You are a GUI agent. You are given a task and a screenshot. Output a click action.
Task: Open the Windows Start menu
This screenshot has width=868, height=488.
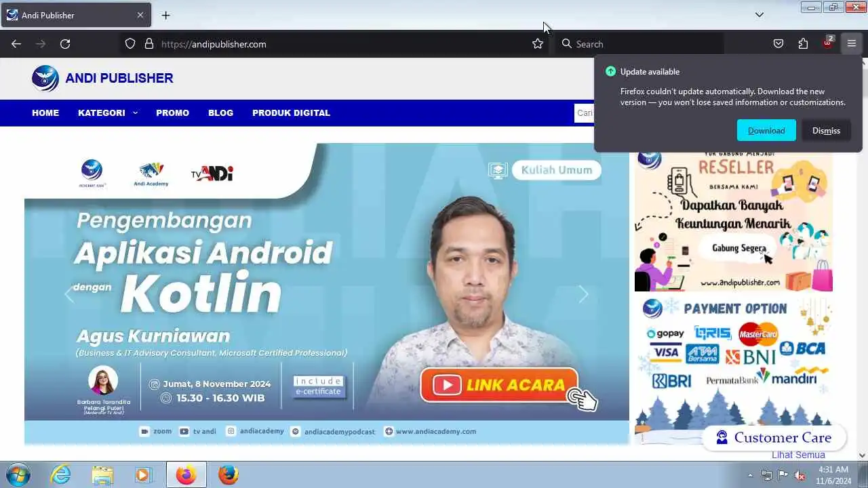pyautogui.click(x=18, y=475)
